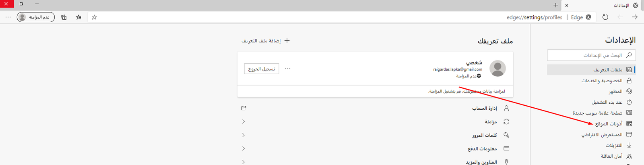Open the browser three-dots settings menu
Viewport: 644px width, 165px height.
tap(8, 17)
